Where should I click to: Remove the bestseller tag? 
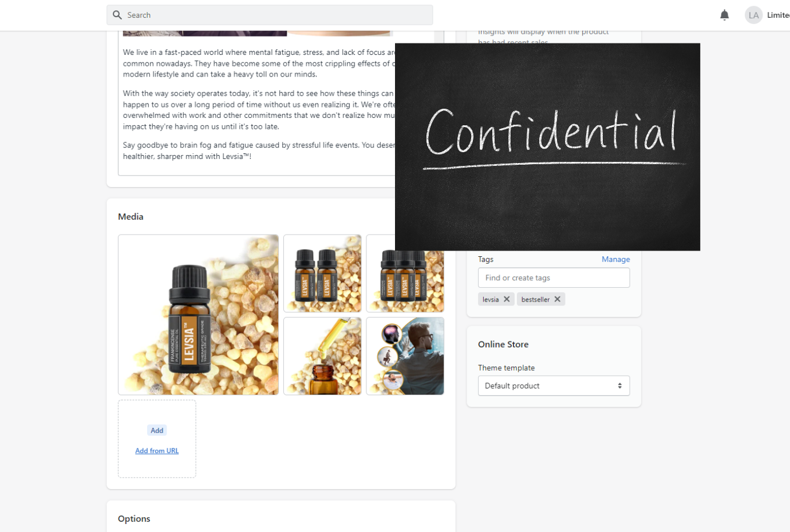pyautogui.click(x=557, y=299)
